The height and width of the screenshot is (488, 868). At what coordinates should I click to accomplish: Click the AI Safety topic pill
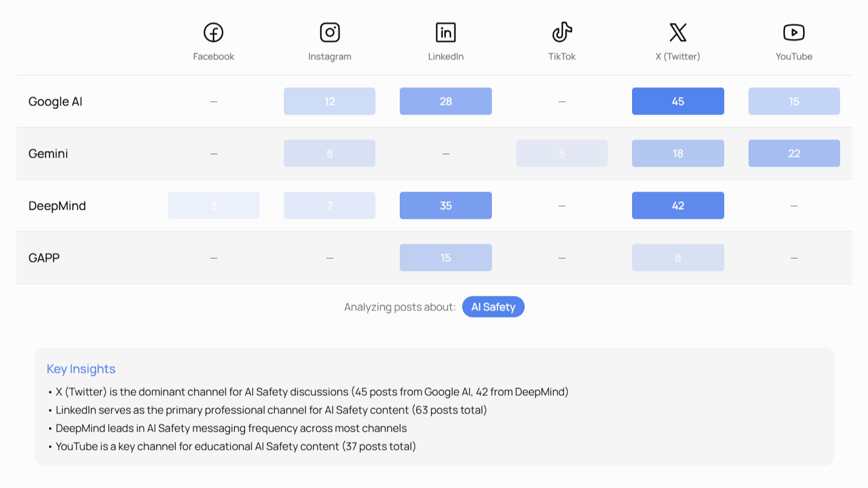point(493,307)
